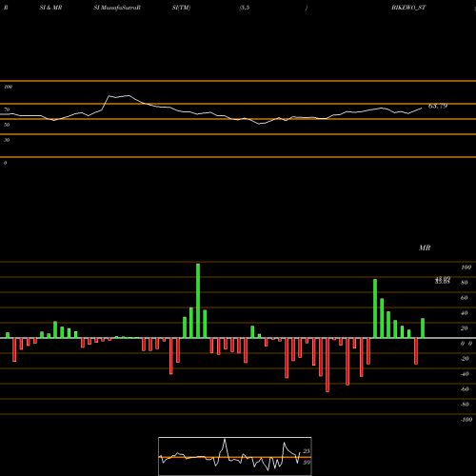Click the tallest green MR histogram bar
This screenshot has height=476, width=476.
[198, 301]
